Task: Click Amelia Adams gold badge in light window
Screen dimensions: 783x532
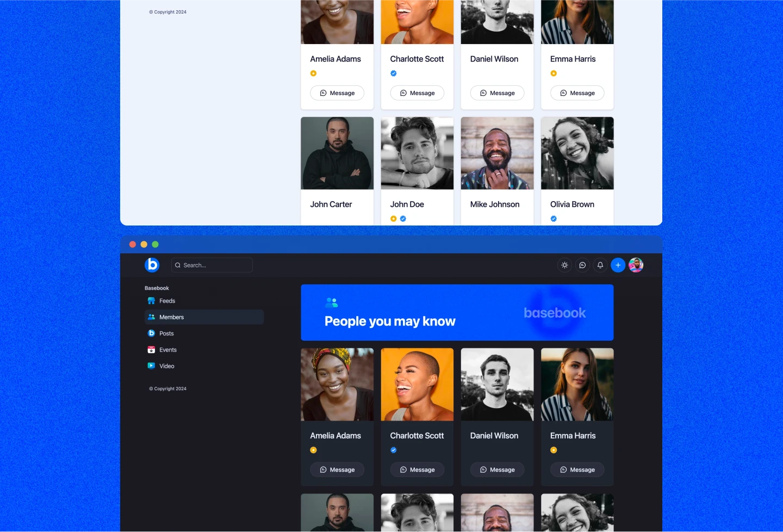Action: 313,73
